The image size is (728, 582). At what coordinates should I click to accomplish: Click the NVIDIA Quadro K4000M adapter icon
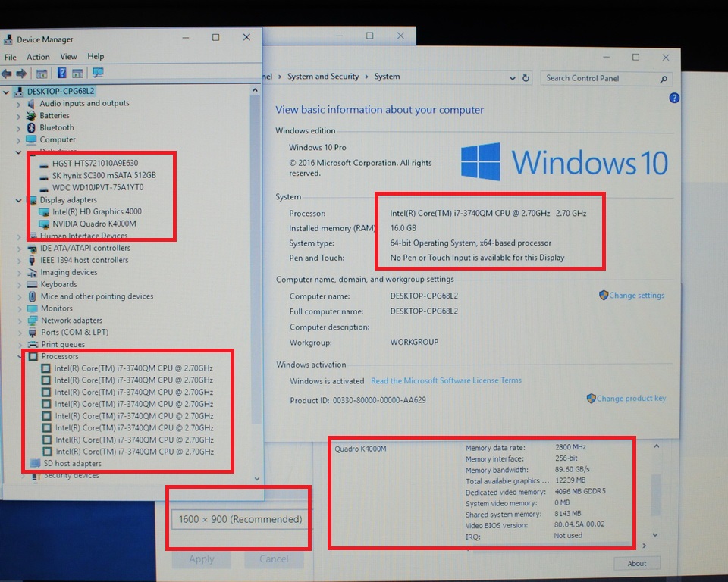[x=44, y=224]
